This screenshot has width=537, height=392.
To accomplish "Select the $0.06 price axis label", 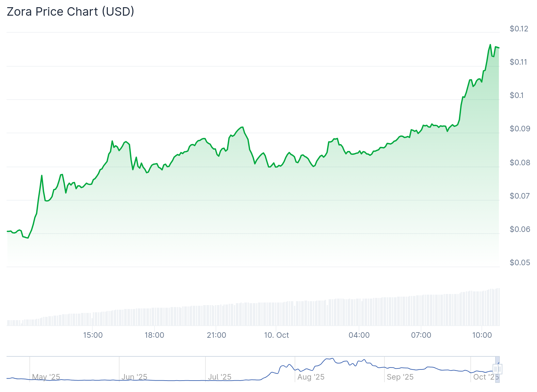I will click(x=520, y=229).
